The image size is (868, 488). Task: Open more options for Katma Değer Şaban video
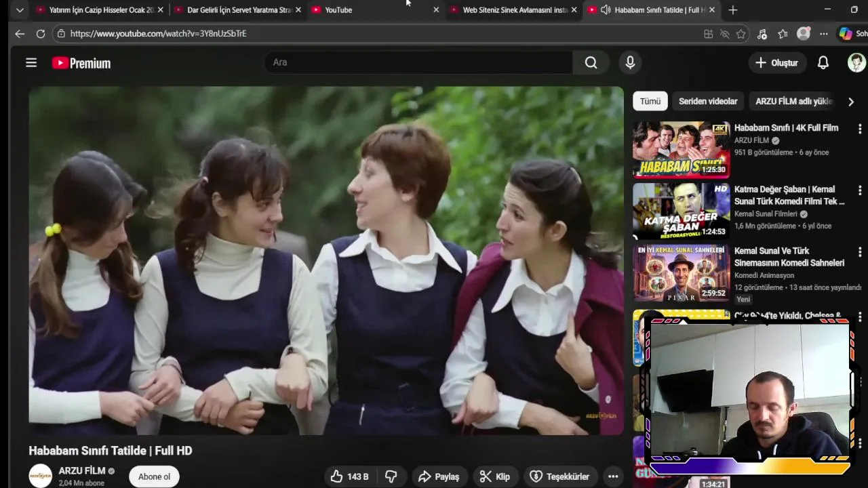[x=859, y=190]
